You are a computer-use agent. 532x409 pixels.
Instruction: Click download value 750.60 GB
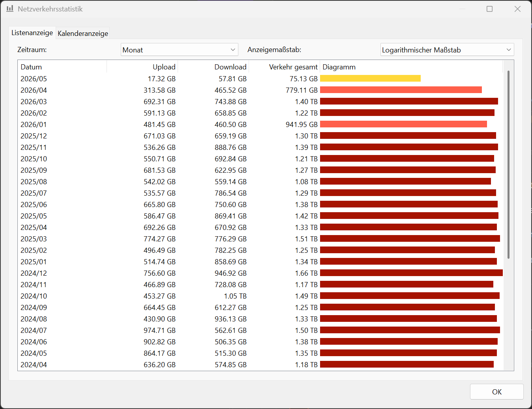[230, 205]
